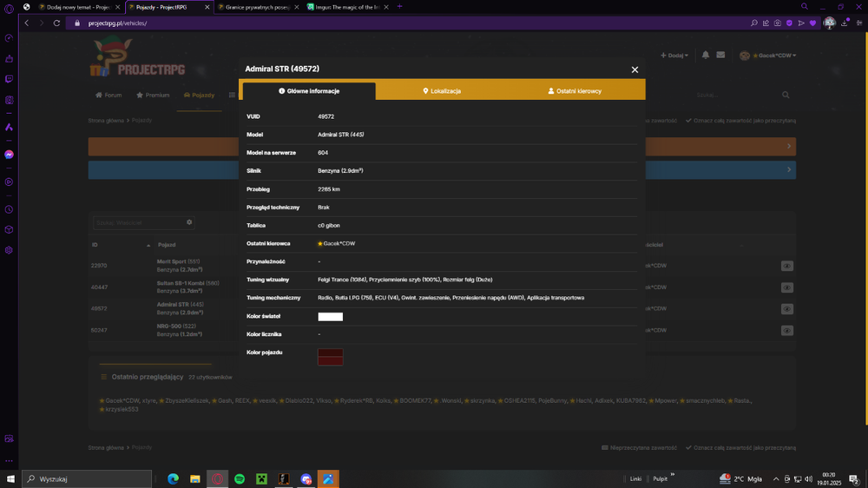
Task: Open the ad blocker shield icon
Action: coord(789,23)
